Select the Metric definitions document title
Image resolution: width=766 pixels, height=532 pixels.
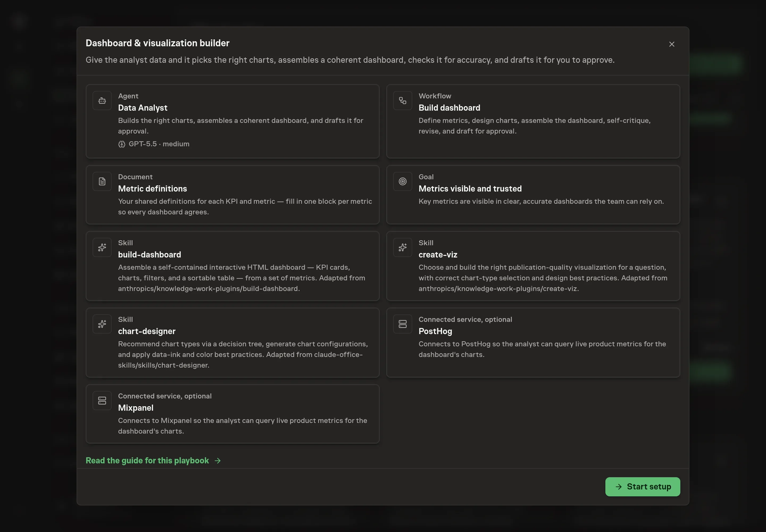(152, 189)
